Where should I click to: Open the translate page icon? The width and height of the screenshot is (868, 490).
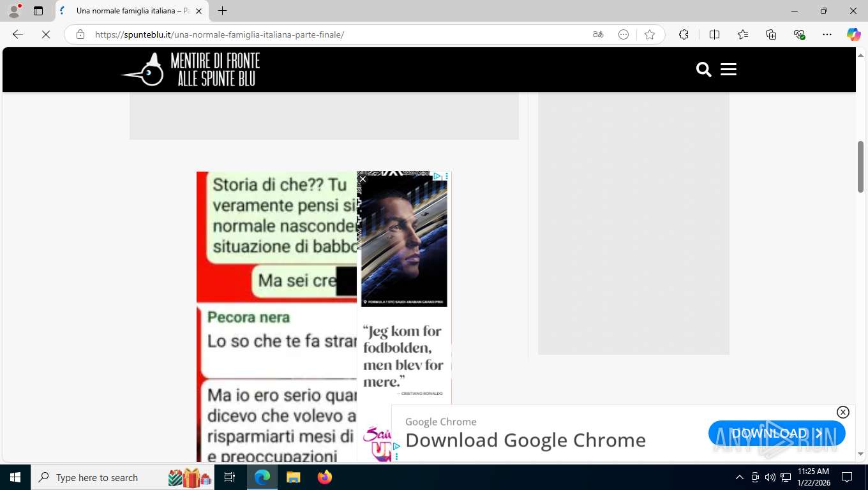[x=598, y=34]
